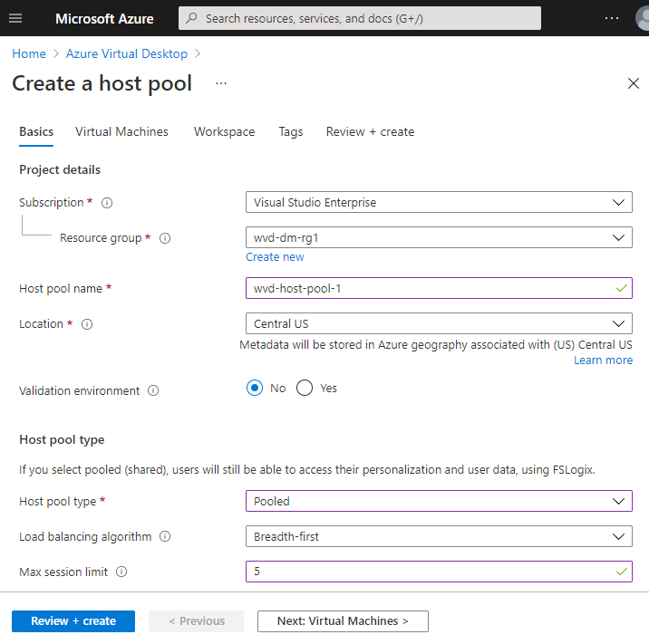Show Subscription info tooltip icon

[x=107, y=203]
